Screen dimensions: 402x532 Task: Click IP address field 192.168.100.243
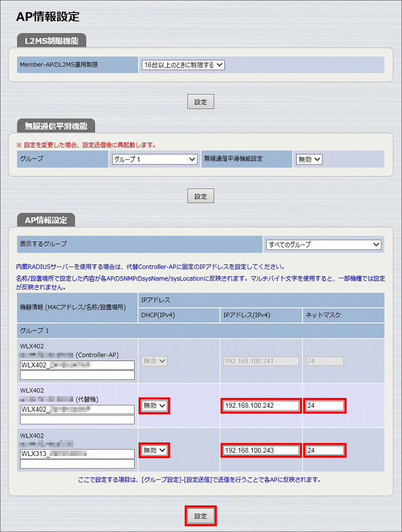click(x=261, y=450)
